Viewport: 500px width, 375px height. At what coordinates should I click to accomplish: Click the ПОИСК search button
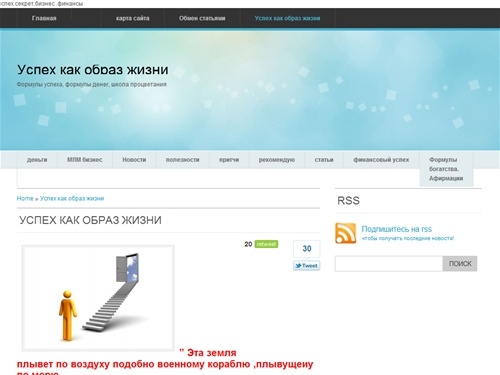click(x=460, y=264)
